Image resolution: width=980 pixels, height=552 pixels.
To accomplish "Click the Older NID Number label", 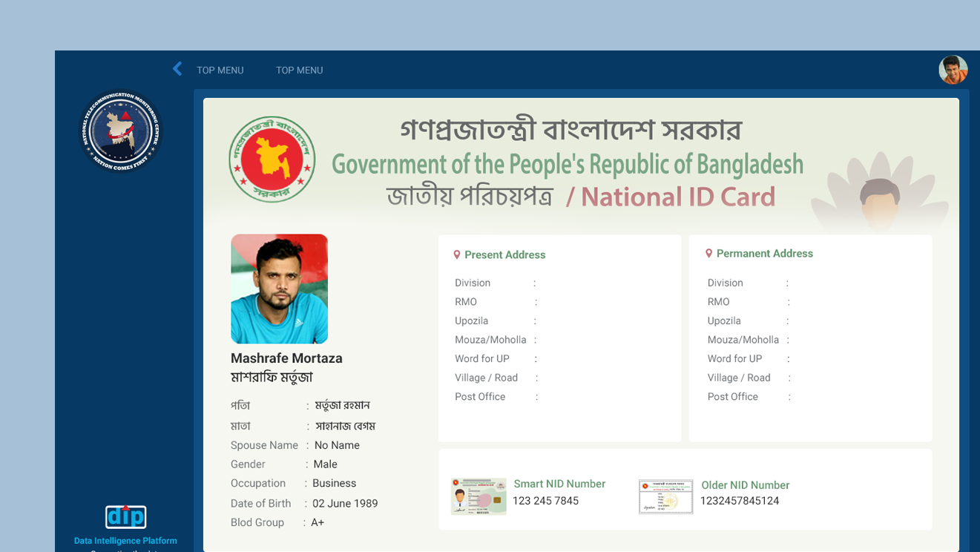I will pos(745,485).
